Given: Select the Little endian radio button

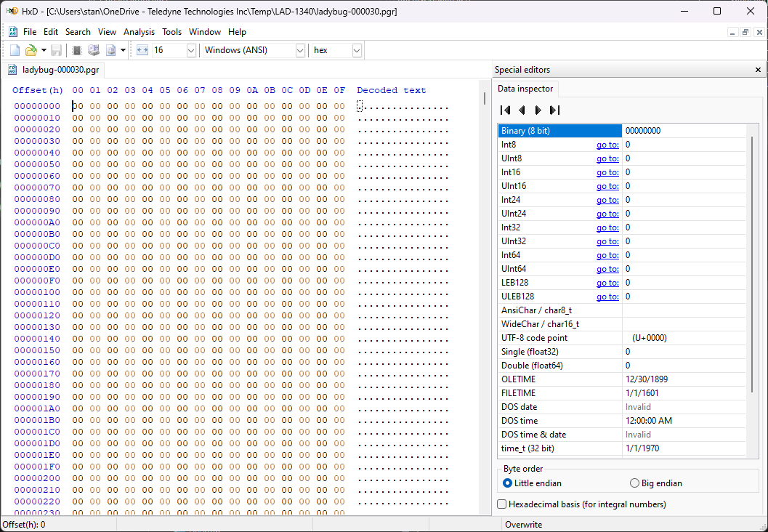Looking at the screenshot, I should (x=507, y=483).
